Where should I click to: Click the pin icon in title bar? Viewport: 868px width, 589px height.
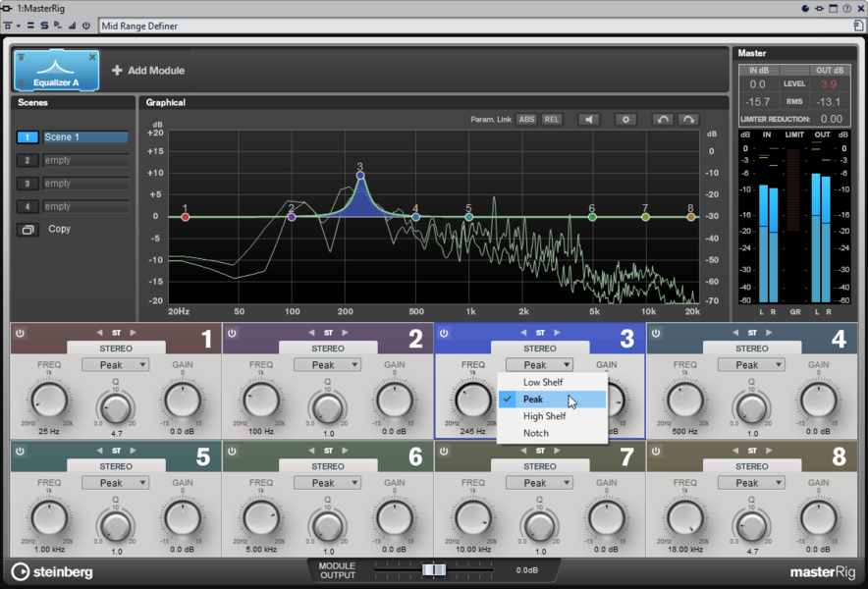[x=819, y=8]
